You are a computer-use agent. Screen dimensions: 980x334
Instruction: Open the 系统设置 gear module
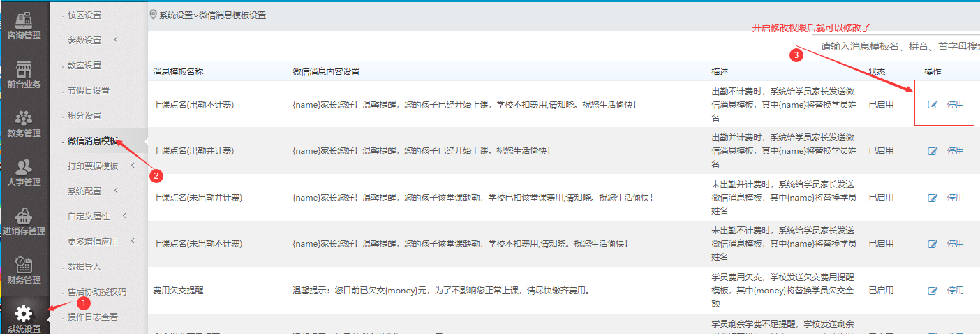point(24,317)
